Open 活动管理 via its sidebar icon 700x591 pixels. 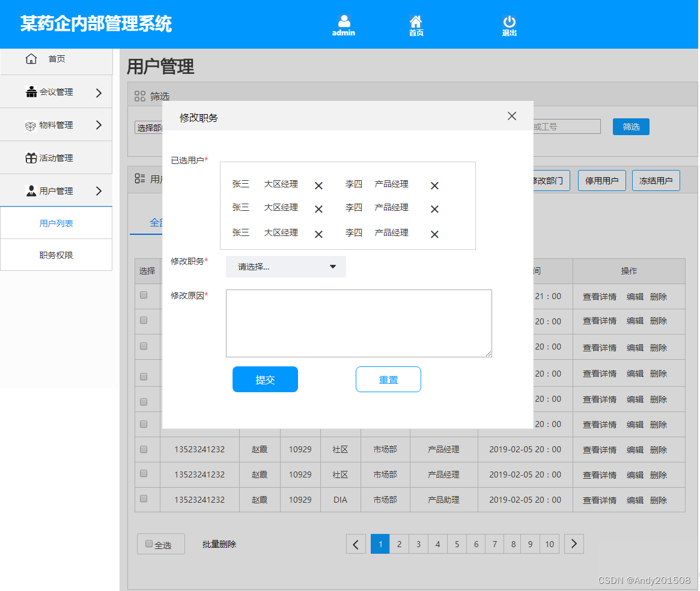coord(31,157)
